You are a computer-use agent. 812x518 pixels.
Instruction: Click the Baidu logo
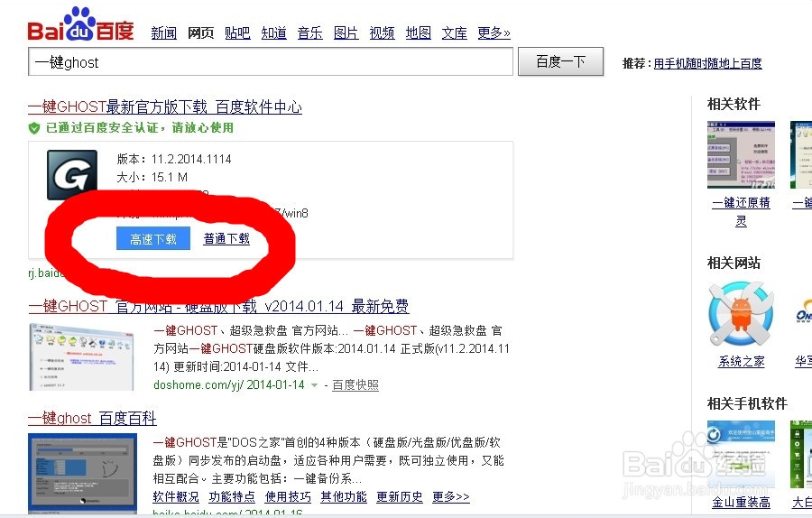(80, 24)
